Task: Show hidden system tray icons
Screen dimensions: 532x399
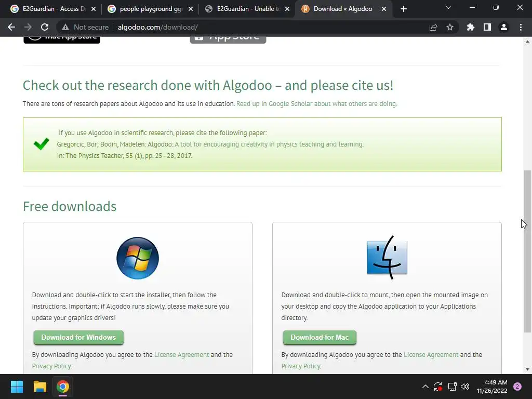Action: [425, 387]
